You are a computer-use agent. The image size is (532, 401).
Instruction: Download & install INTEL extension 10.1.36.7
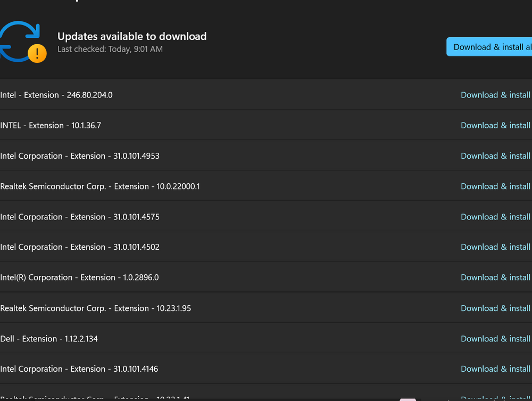pyautogui.click(x=495, y=125)
